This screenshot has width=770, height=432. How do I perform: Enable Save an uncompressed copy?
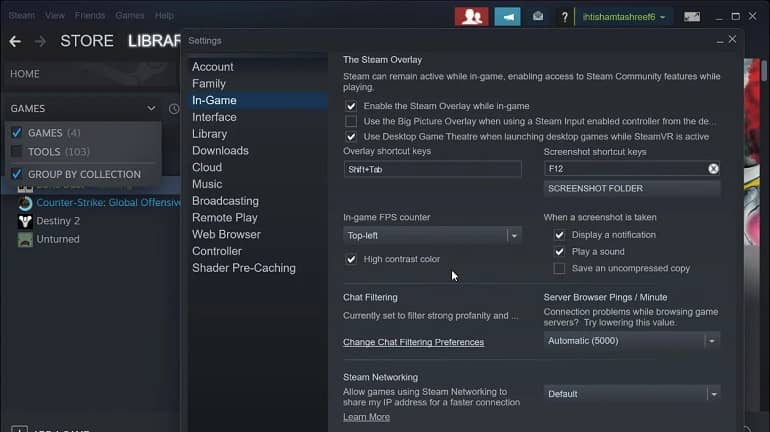pos(559,269)
